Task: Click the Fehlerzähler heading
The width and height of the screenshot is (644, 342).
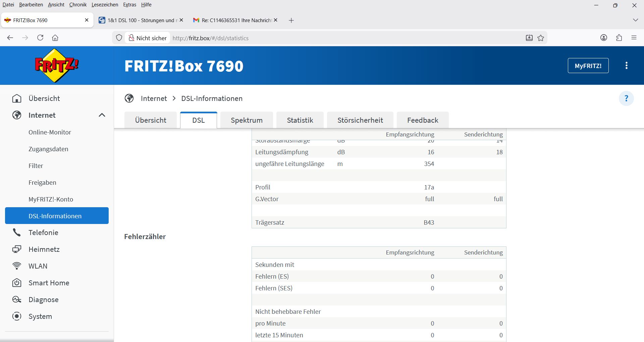Action: pyautogui.click(x=145, y=237)
